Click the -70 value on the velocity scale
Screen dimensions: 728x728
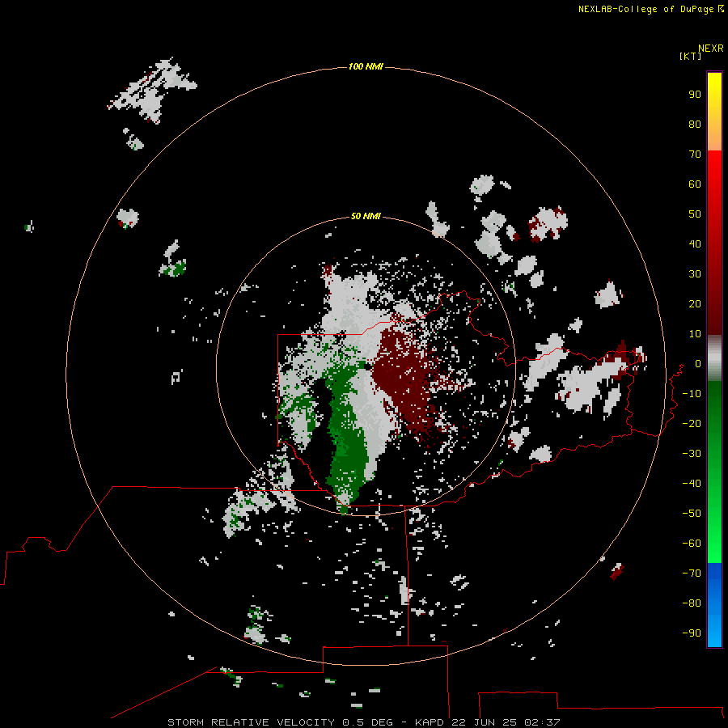[x=692, y=574]
